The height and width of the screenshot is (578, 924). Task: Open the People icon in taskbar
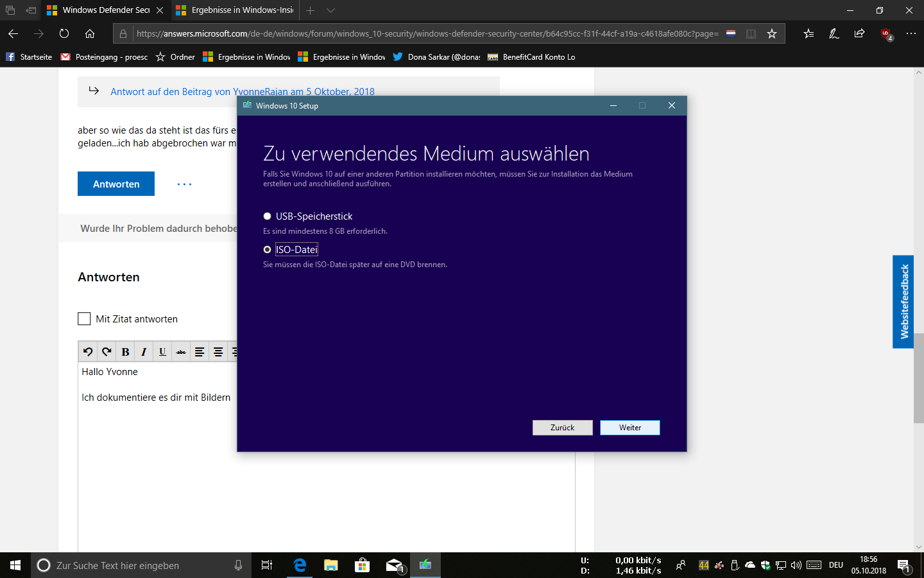pos(681,565)
